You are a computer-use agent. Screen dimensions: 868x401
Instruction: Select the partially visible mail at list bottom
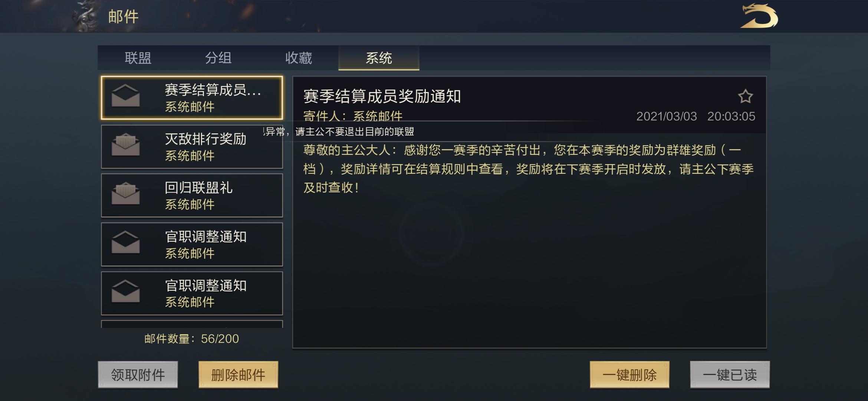coord(192,324)
